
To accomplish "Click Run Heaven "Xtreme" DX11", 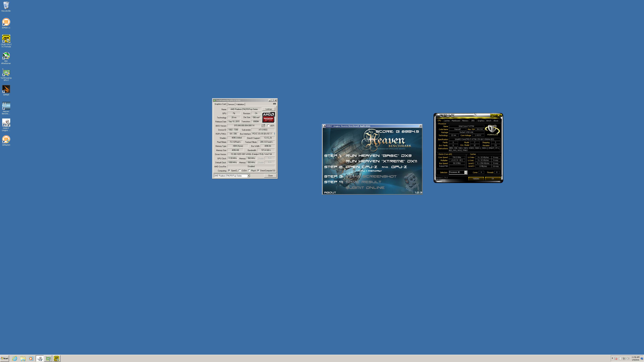I will click(381, 161).
